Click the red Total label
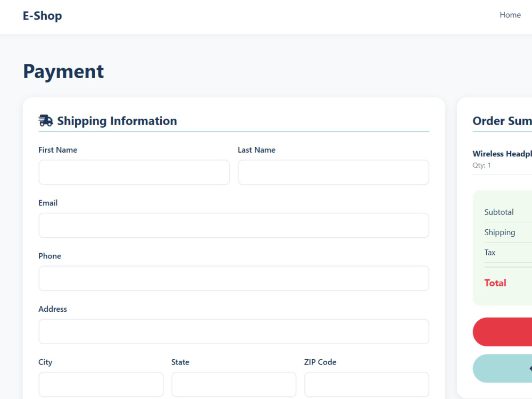Screen dimensions: 532x399 495,283
